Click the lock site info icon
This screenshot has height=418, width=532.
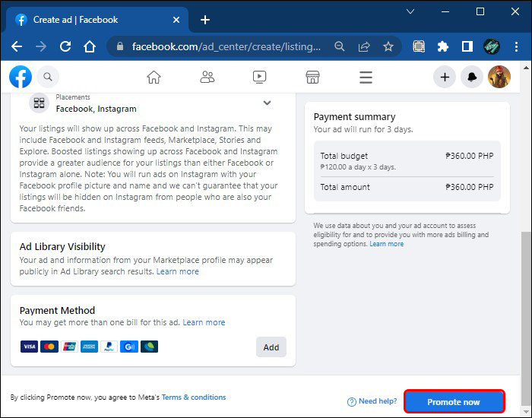click(x=120, y=46)
